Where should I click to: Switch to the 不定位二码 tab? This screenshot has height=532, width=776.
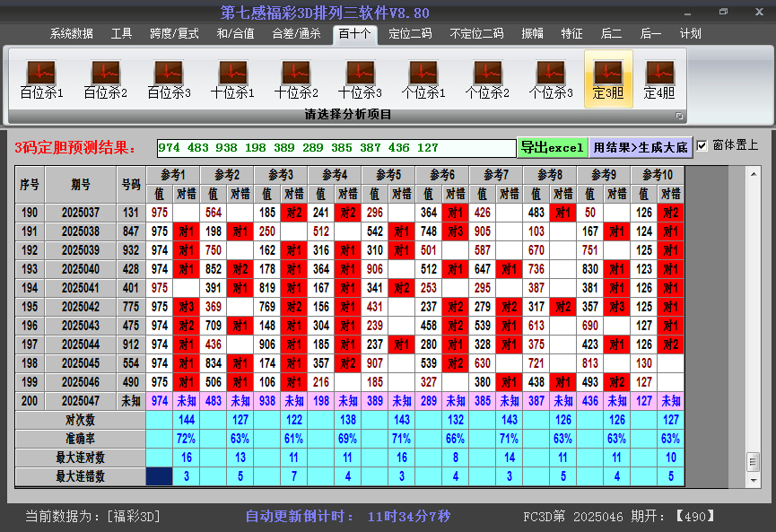click(x=476, y=34)
